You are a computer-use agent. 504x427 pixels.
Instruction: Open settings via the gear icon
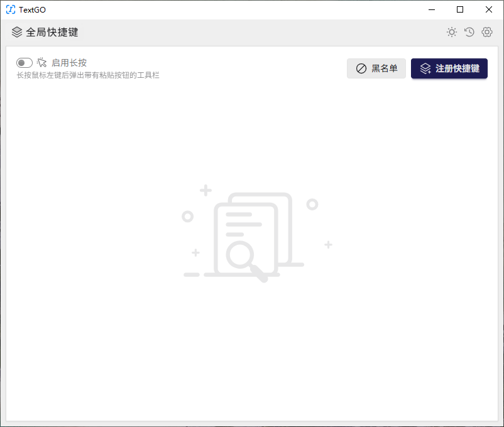point(486,32)
